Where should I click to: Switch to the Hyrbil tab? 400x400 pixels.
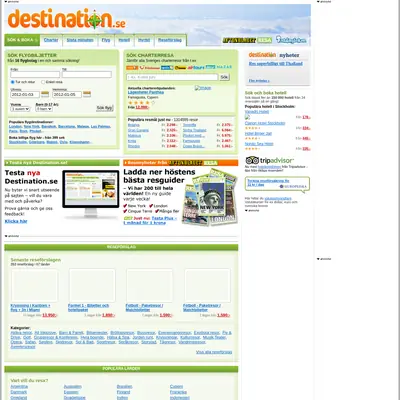pos(144,40)
